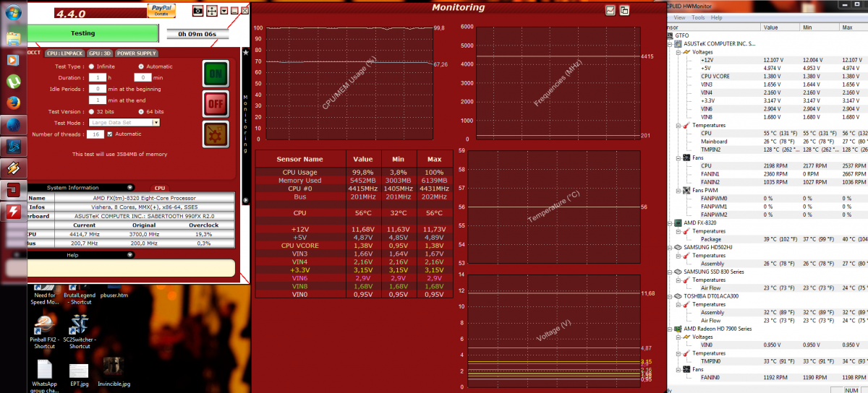The height and width of the screenshot is (393, 868).
Task: Switch to the CPU:LINPACK tab
Action: tap(64, 53)
